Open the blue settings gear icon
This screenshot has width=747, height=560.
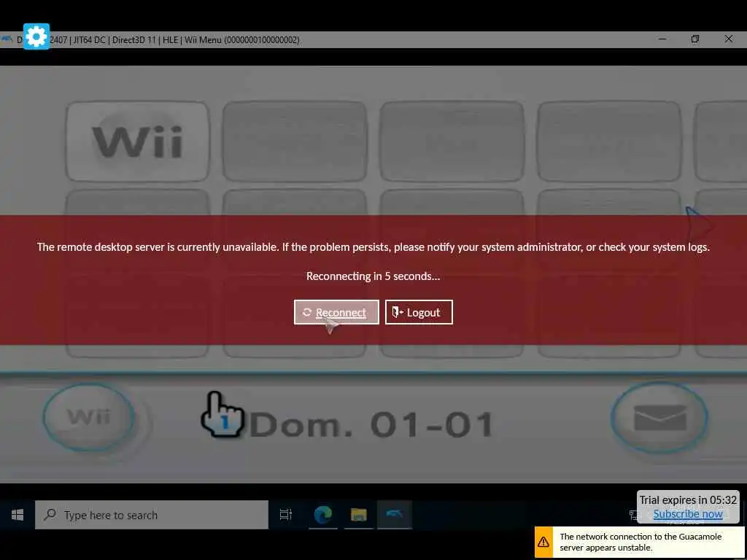[36, 36]
